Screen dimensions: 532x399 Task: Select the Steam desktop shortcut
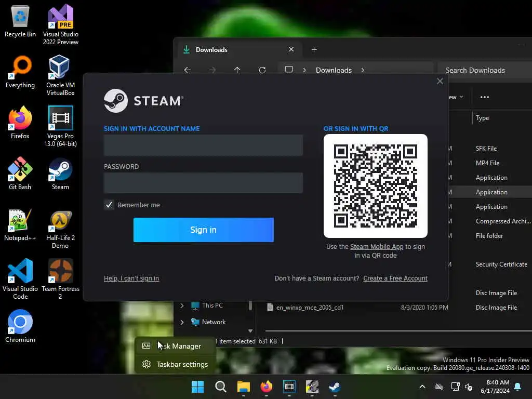click(x=60, y=174)
